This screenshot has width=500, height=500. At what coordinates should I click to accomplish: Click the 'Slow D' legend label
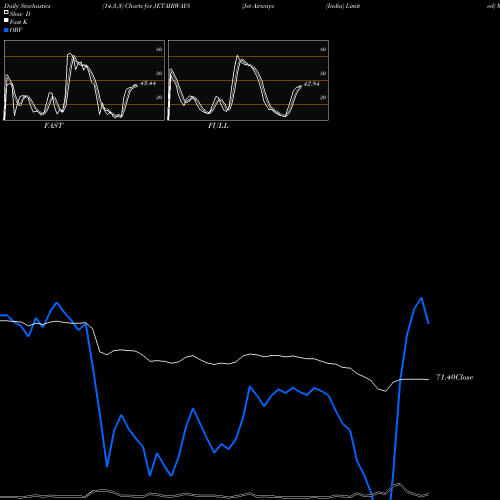tap(20, 14)
